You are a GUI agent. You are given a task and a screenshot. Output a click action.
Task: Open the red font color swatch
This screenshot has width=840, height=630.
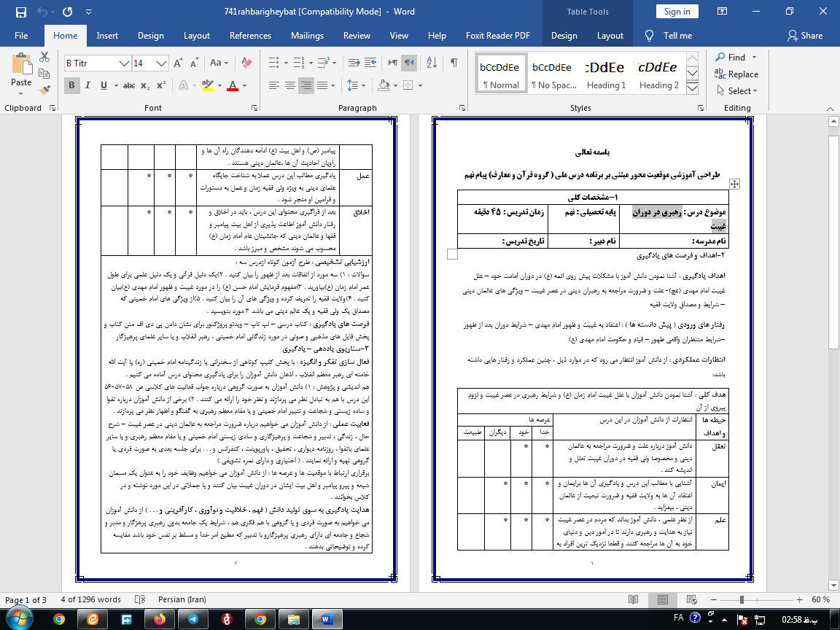point(232,85)
